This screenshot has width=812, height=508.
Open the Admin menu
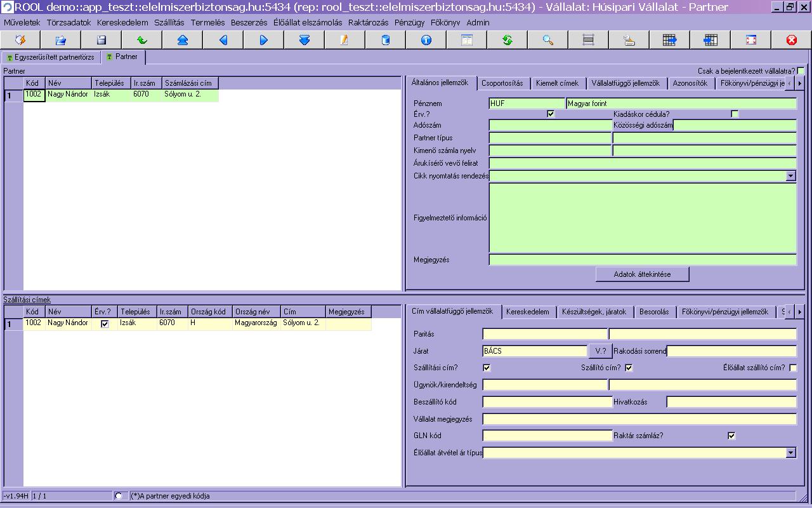478,22
